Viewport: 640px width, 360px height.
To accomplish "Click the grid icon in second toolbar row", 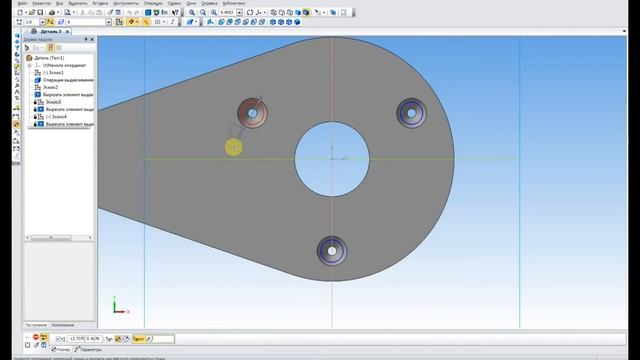I will [158, 22].
